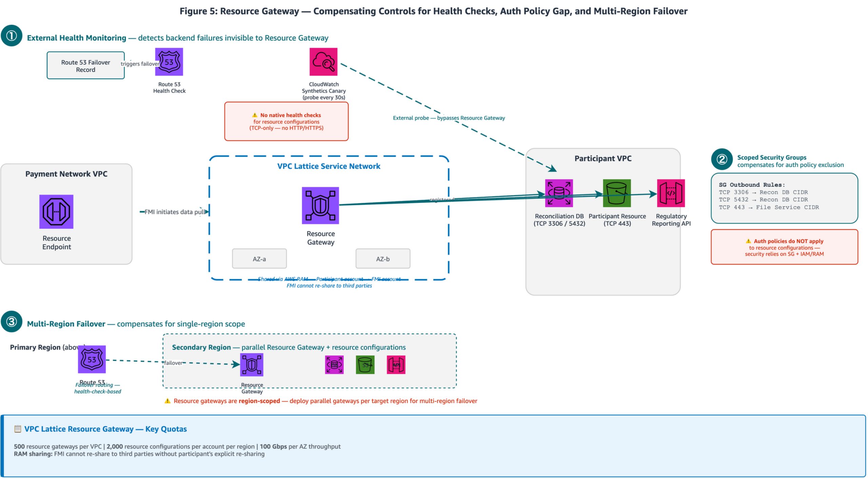Select the Participant Resource bucket icon

click(x=616, y=193)
